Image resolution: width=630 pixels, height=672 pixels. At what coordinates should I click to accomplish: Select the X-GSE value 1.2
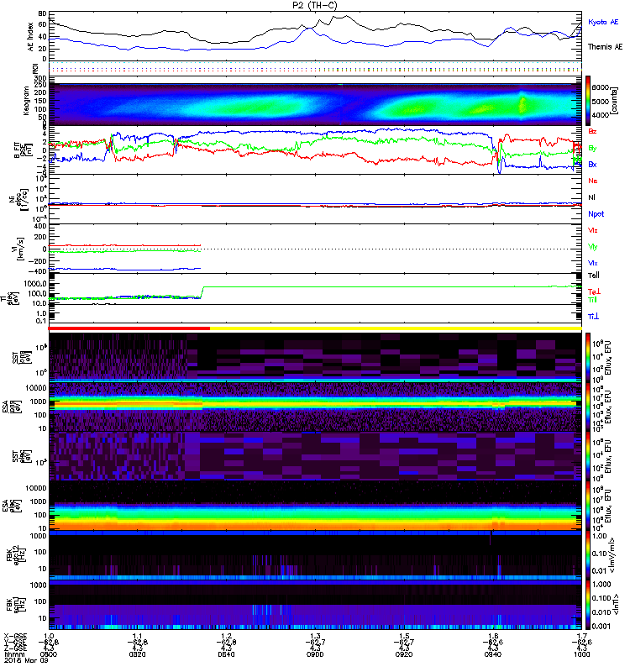(226, 636)
